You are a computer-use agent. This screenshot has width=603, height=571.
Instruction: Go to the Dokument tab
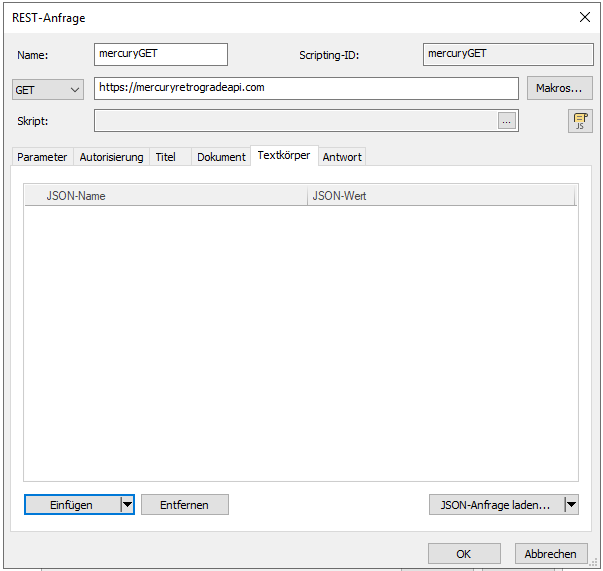(221, 157)
